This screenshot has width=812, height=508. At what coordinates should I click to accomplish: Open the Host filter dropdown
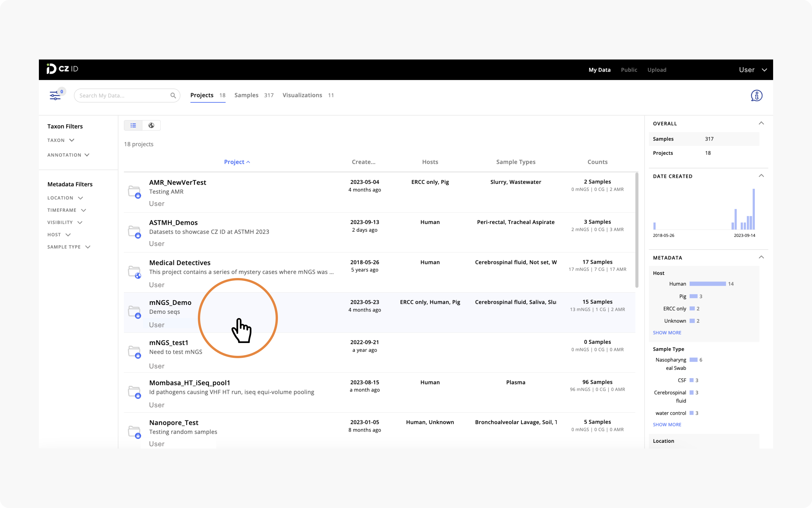[59, 235]
